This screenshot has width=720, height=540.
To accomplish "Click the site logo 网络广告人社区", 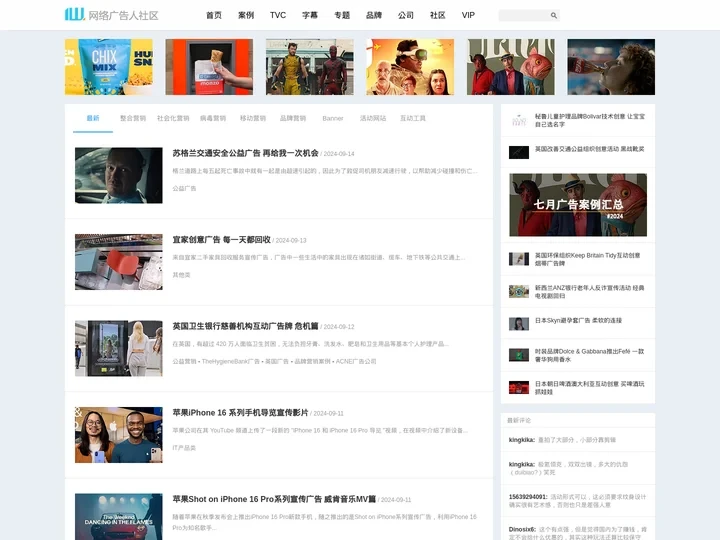I will point(112,15).
